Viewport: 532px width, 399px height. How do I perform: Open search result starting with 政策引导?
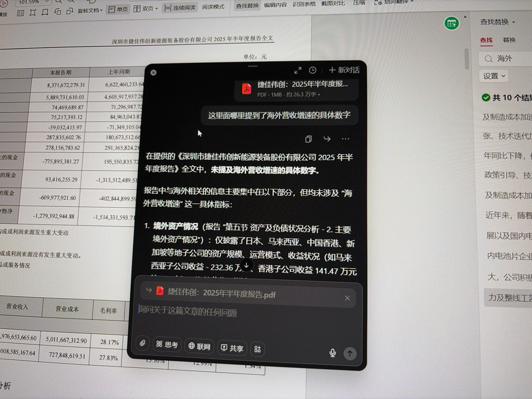click(x=508, y=175)
